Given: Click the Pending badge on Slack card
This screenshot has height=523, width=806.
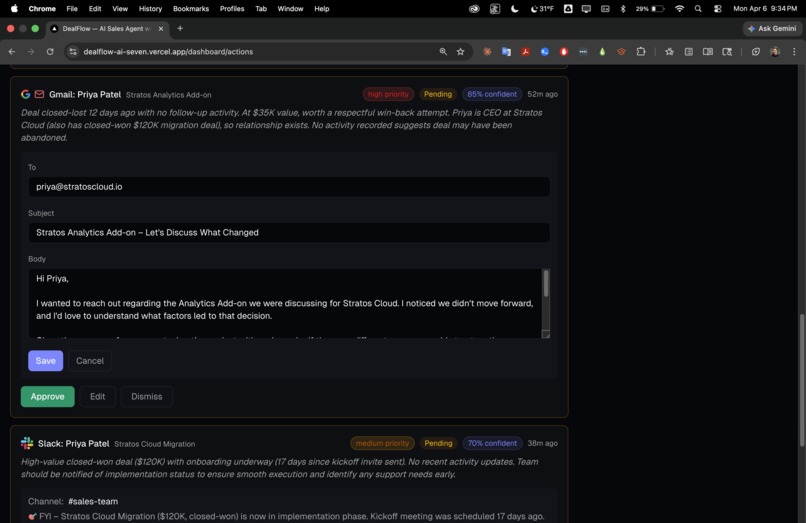Looking at the screenshot, I should 438,443.
